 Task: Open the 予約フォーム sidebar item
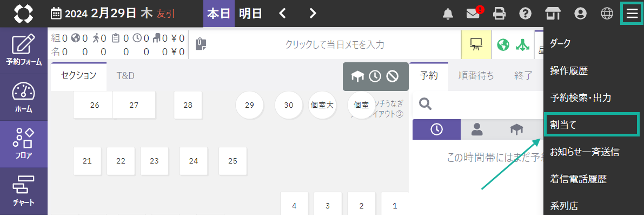(x=24, y=50)
